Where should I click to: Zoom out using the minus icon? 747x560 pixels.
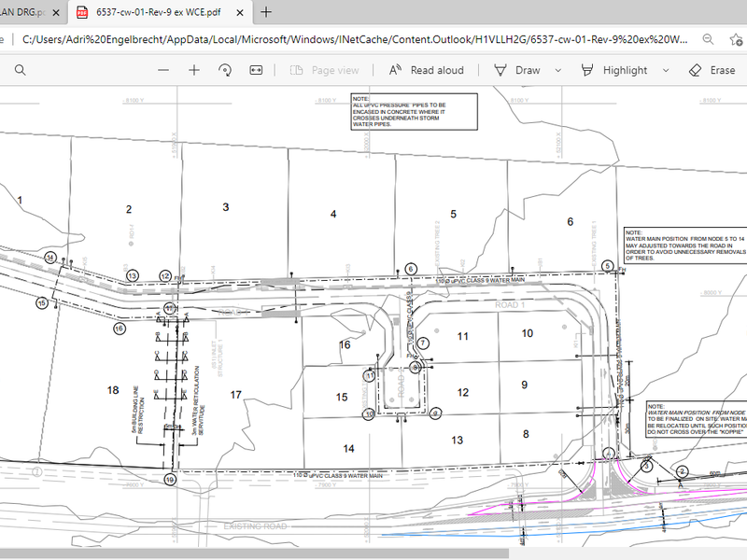coord(163,70)
